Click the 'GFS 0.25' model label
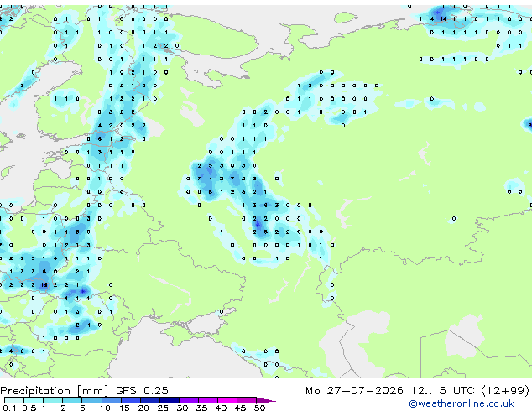This screenshot has height=411, width=532. (142, 391)
